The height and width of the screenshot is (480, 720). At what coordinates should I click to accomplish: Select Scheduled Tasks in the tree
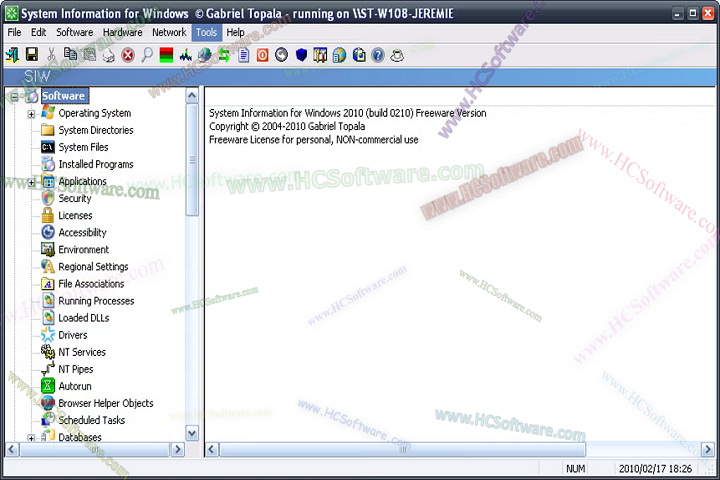pyautogui.click(x=91, y=420)
